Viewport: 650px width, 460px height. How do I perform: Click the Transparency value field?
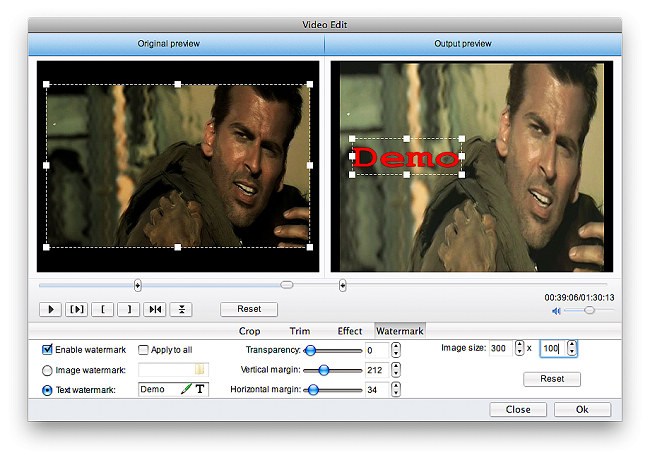click(x=377, y=350)
